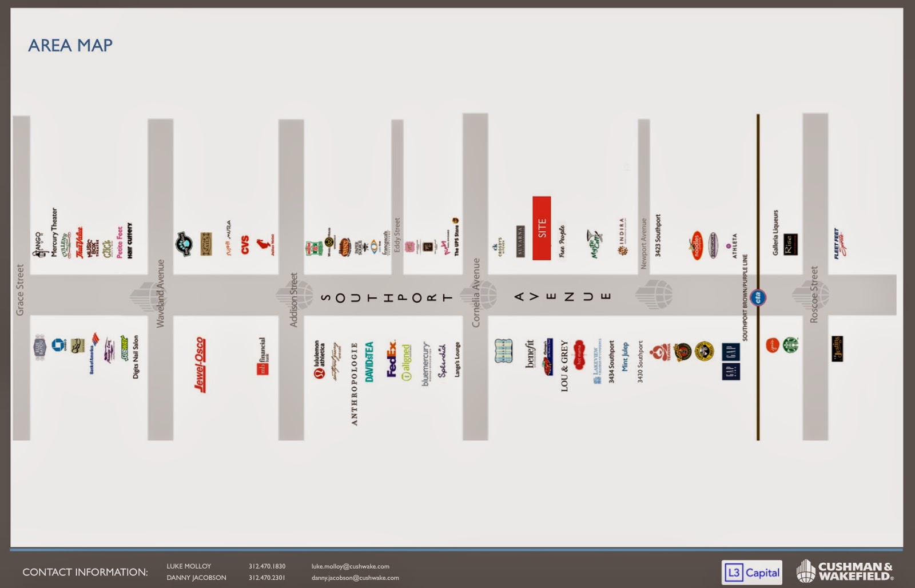Select the Indira logo
The width and height of the screenshot is (915, 588).
(x=622, y=236)
